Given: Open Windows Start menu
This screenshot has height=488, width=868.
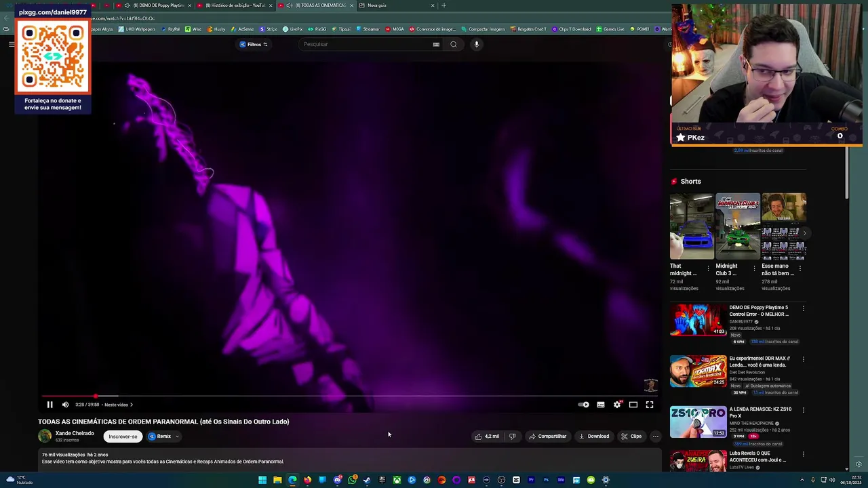Looking at the screenshot, I should [262, 480].
